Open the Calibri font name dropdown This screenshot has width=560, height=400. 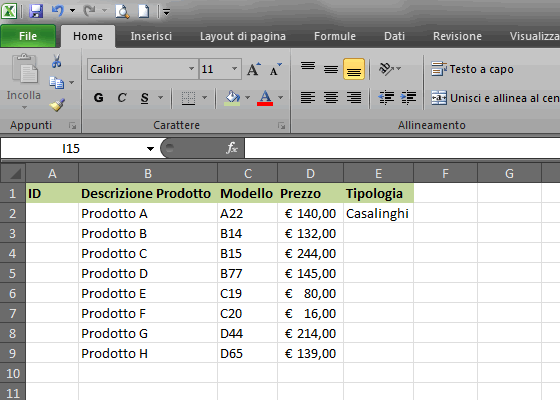pos(191,69)
